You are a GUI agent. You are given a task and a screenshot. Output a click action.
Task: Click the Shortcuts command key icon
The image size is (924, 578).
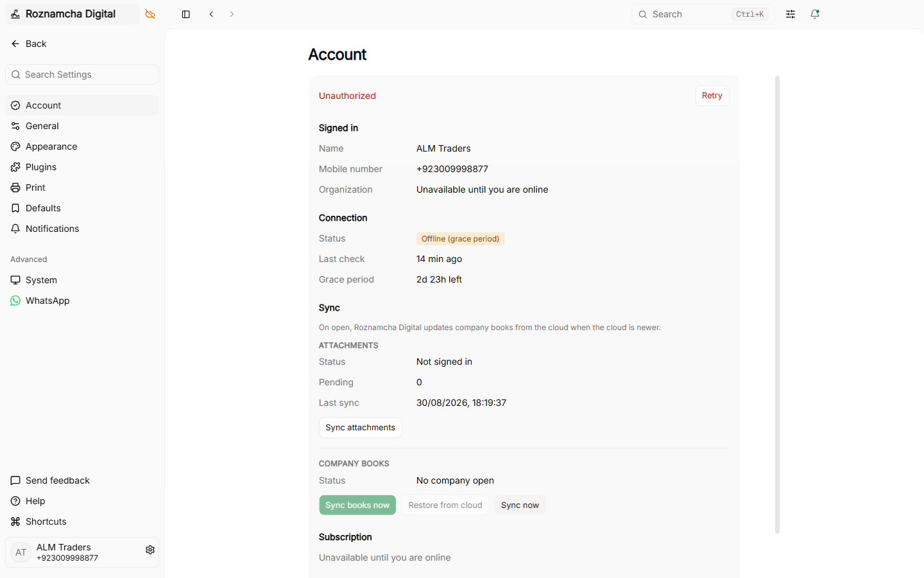click(15, 521)
